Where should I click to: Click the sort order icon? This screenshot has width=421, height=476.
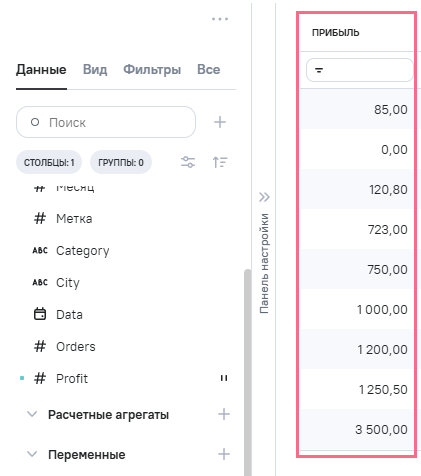pos(220,162)
